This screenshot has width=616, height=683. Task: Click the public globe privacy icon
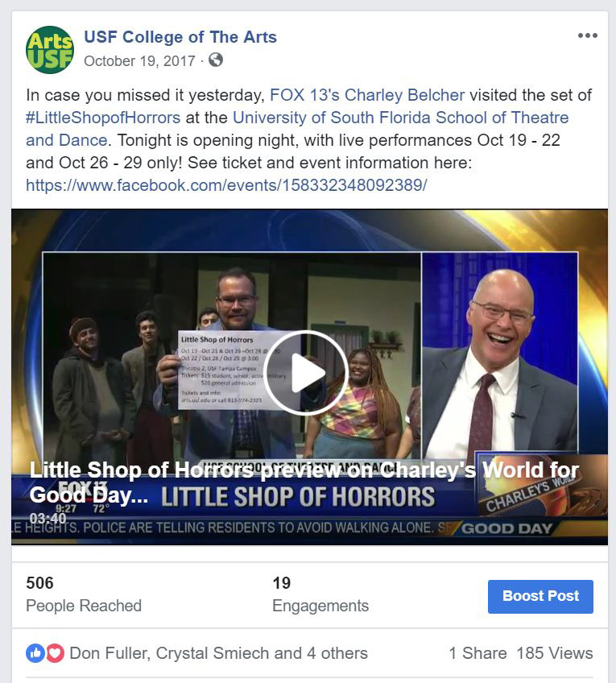(216, 60)
